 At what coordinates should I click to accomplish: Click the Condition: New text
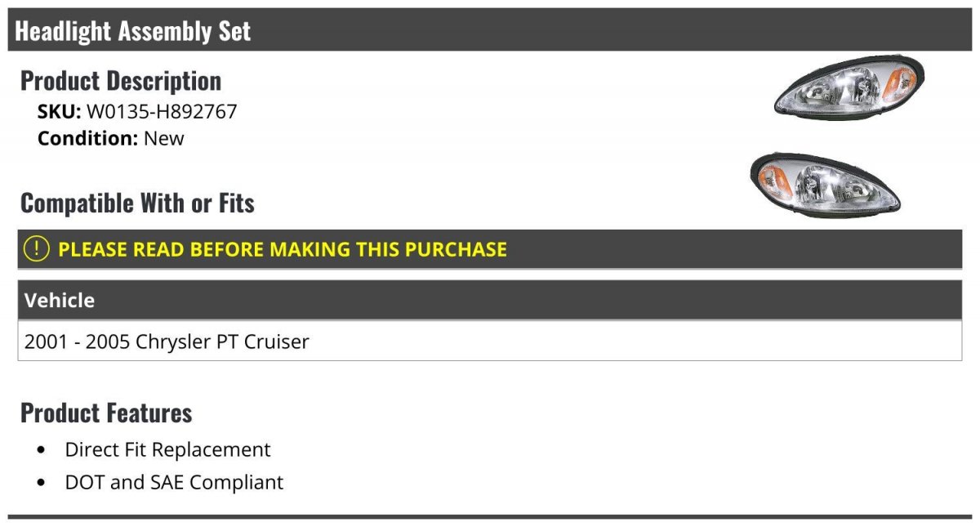pyautogui.click(x=111, y=139)
